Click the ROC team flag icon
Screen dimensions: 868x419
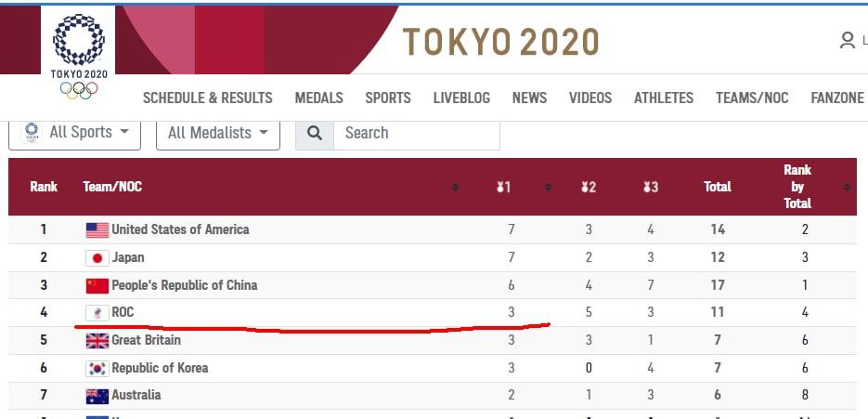tap(97, 313)
